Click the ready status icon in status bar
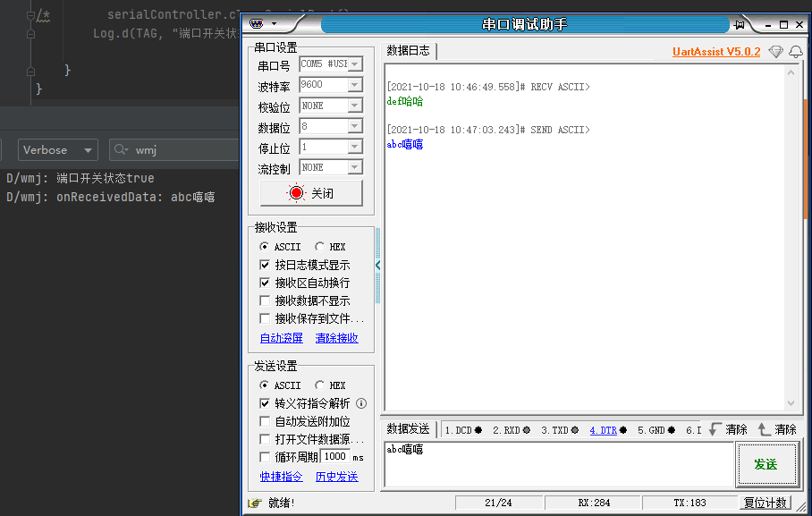The width and height of the screenshot is (812, 516). 254,503
